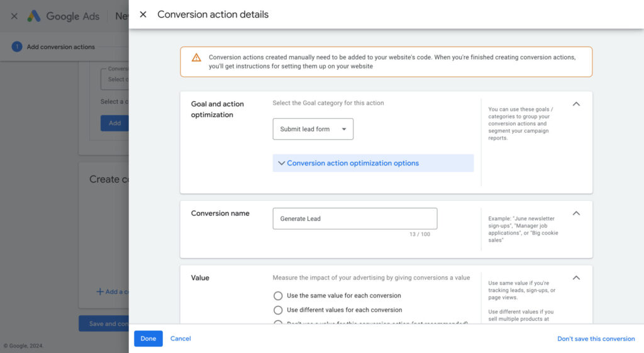This screenshot has height=353, width=644.
Task: Click the Add conversion actions step
Action: (60, 47)
